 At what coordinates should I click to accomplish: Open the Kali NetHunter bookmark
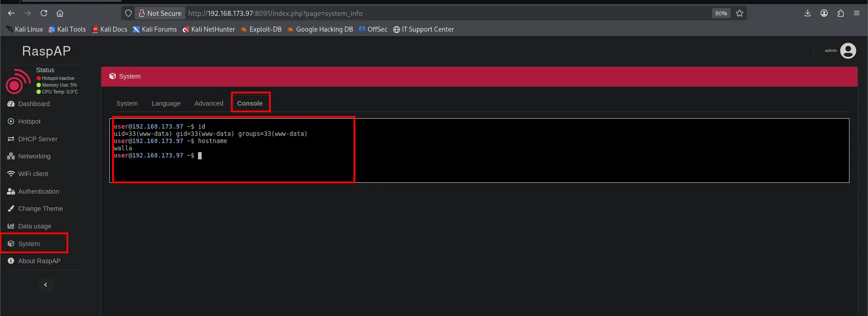(209, 29)
